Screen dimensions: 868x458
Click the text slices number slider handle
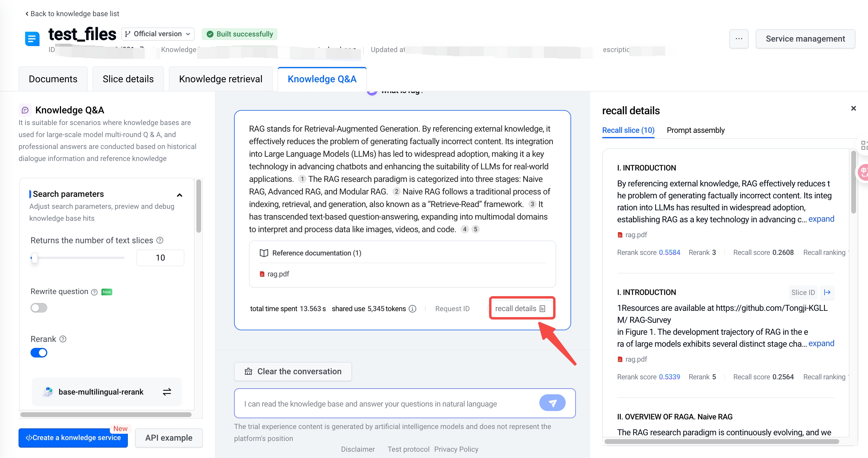click(x=34, y=258)
